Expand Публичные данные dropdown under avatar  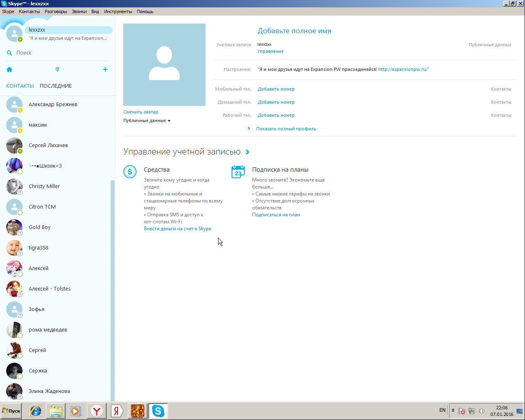(147, 121)
